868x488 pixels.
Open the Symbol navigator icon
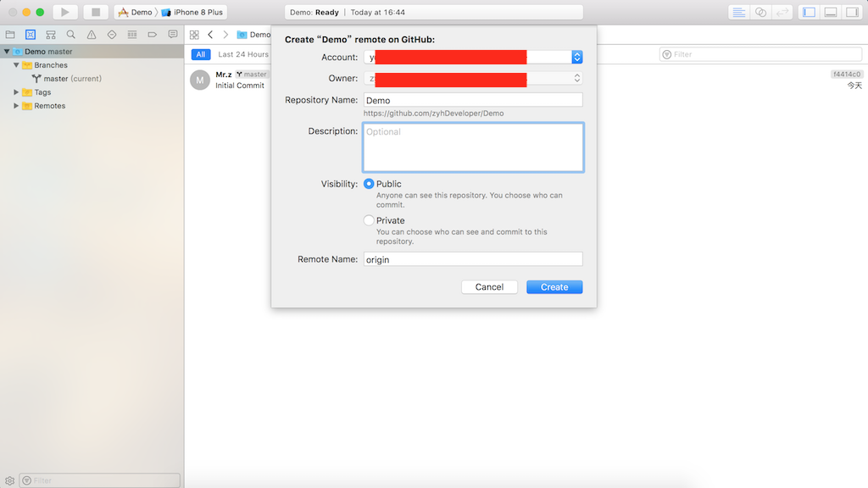tap(50, 34)
